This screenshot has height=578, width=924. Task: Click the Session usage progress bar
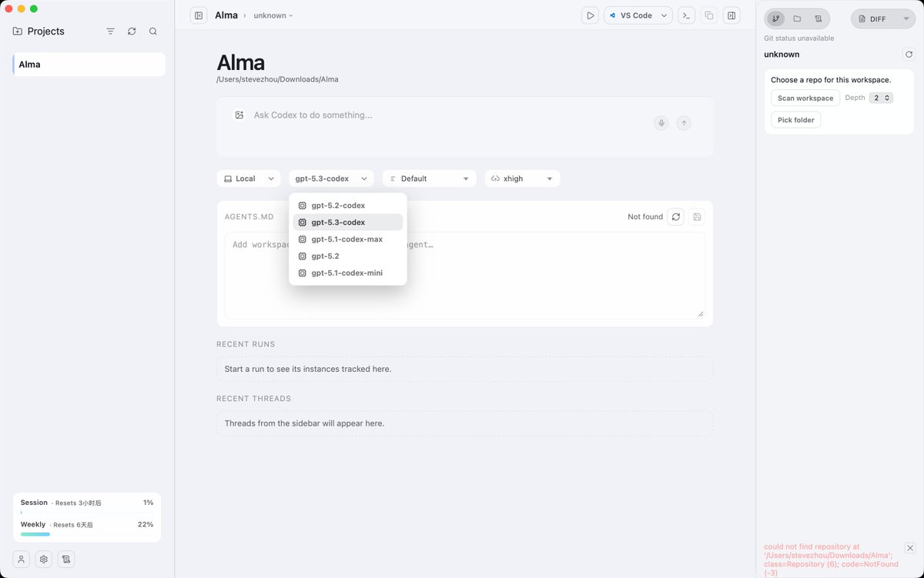87,512
